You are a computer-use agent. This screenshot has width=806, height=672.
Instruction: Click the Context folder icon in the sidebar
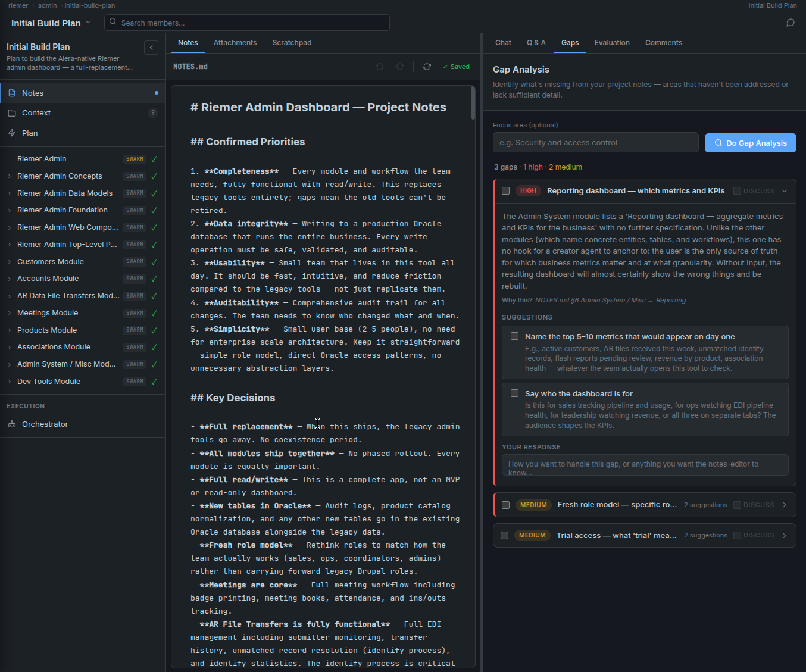click(12, 112)
